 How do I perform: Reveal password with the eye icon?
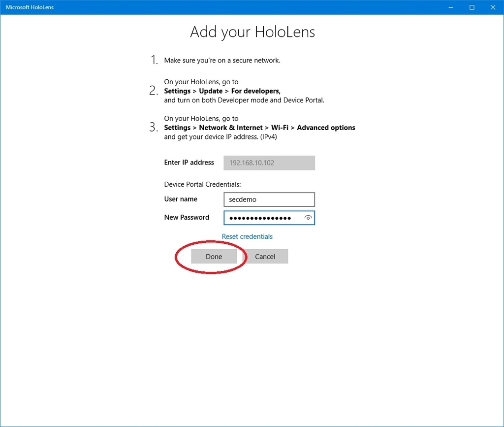click(x=308, y=218)
